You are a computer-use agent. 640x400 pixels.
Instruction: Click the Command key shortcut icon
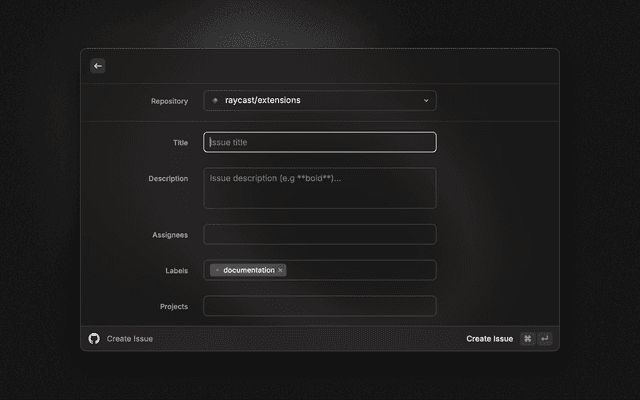[528, 339]
